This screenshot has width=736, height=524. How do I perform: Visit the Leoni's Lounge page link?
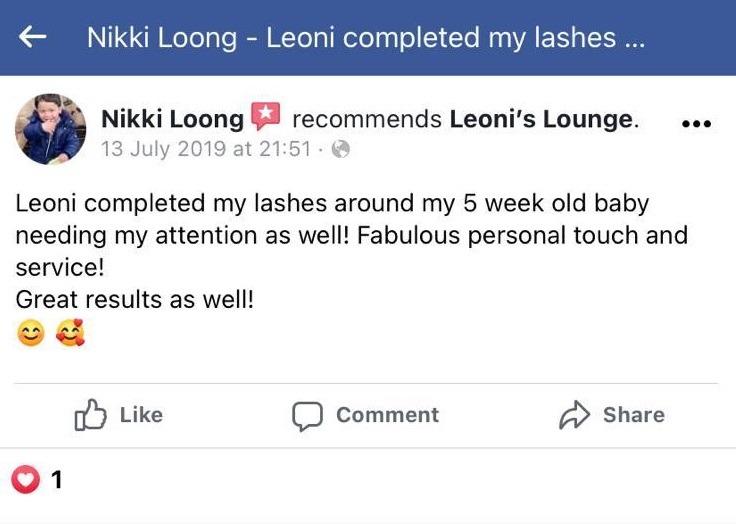pyautogui.click(x=541, y=120)
